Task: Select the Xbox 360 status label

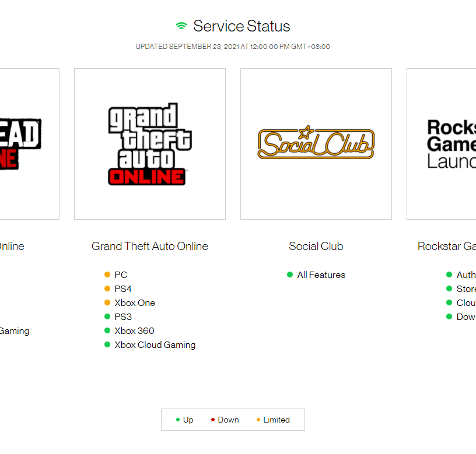Action: (135, 330)
